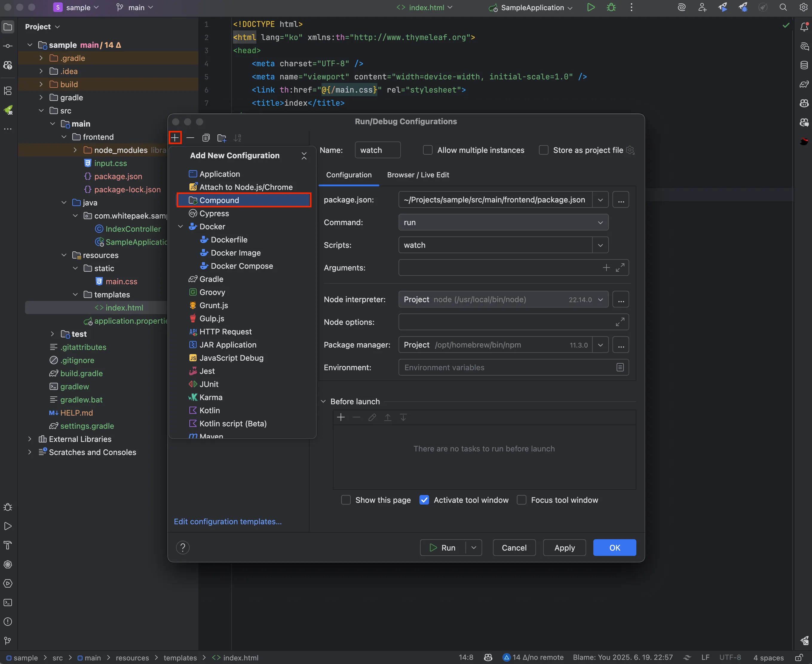The height and width of the screenshot is (664, 812).
Task: Expand External Libraries node
Action: click(30, 439)
